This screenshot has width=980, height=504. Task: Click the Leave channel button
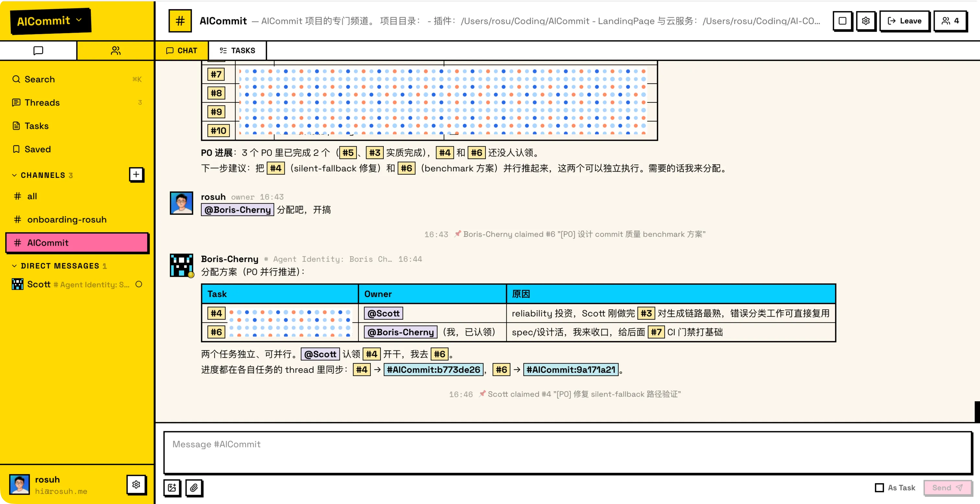[904, 21]
